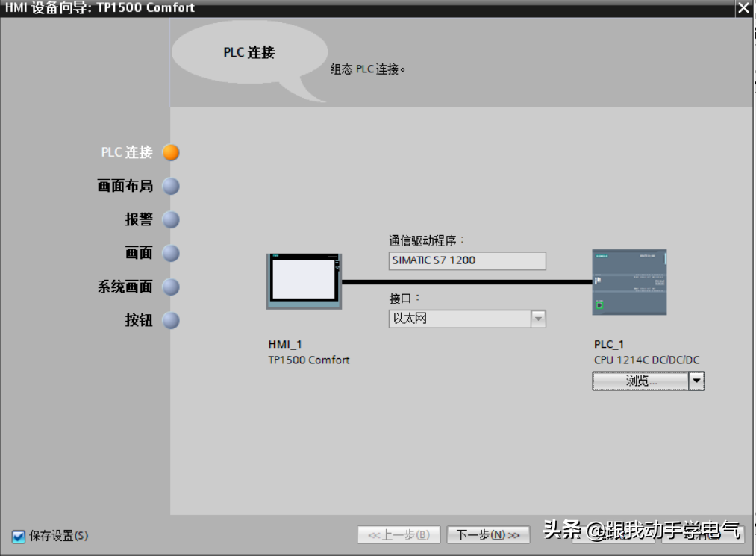Toggle the 保存设置(S) checkbox
This screenshot has height=556, width=756.
19,536
